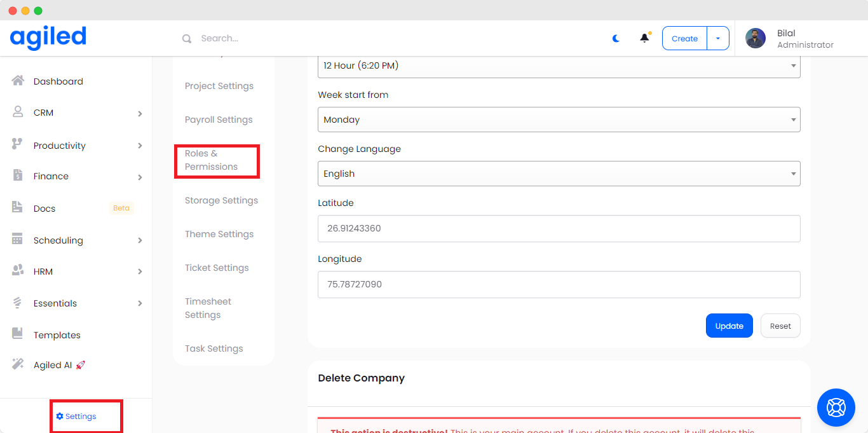The height and width of the screenshot is (433, 868).
Task: Open the Week start from dropdown
Action: tap(559, 120)
